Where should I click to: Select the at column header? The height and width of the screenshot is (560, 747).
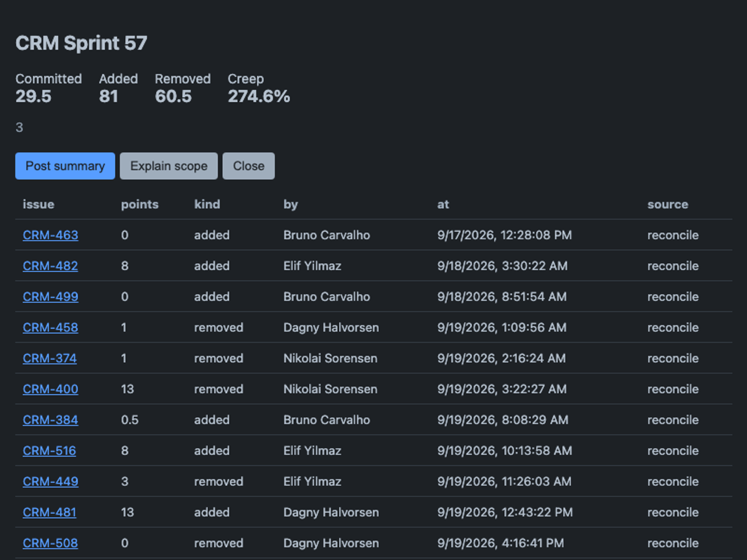tap(443, 204)
